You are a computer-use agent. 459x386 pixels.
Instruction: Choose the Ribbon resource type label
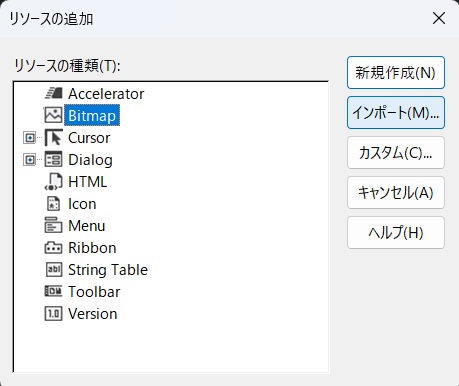[x=92, y=248]
